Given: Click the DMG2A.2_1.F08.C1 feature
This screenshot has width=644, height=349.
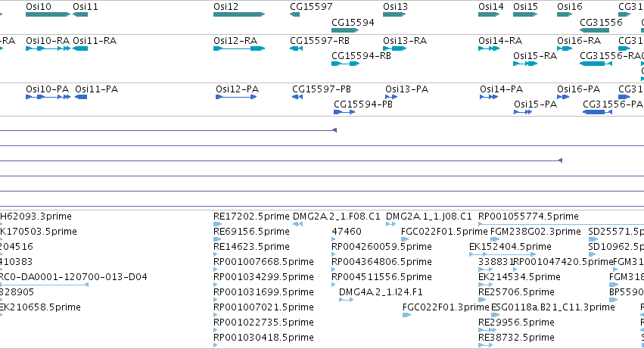Looking at the screenshot, I should 297,224.
